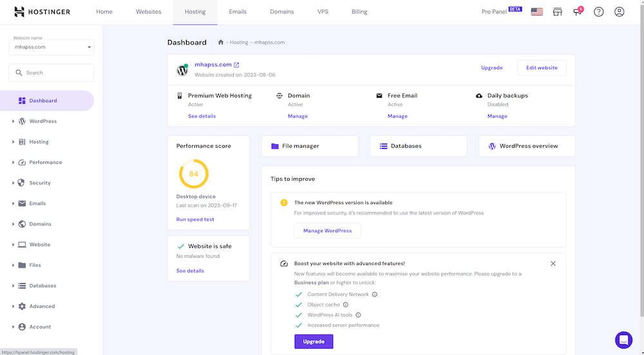Click the WordPress overview logo icon

(492, 146)
